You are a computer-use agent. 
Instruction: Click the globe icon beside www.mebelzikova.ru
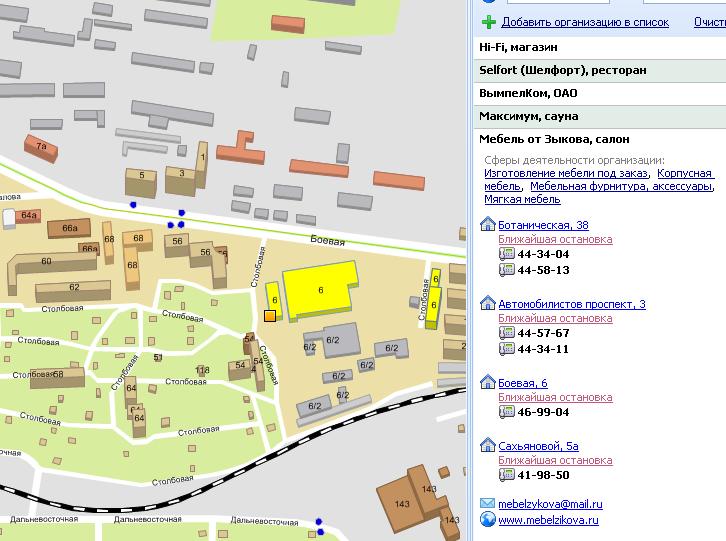tap(488, 519)
